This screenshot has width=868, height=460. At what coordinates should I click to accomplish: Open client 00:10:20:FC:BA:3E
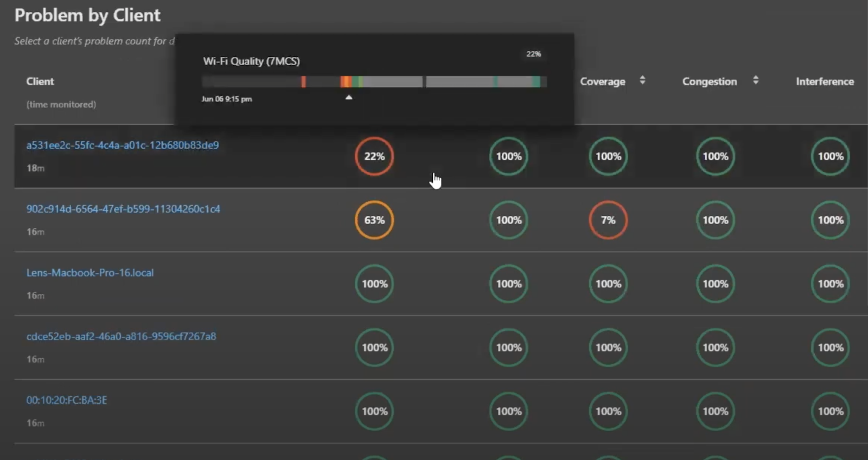coord(67,400)
